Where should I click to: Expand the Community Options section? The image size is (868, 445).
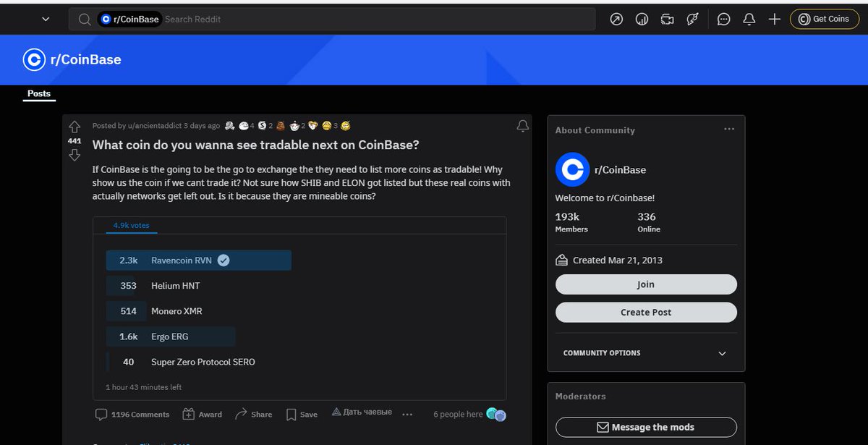click(646, 353)
